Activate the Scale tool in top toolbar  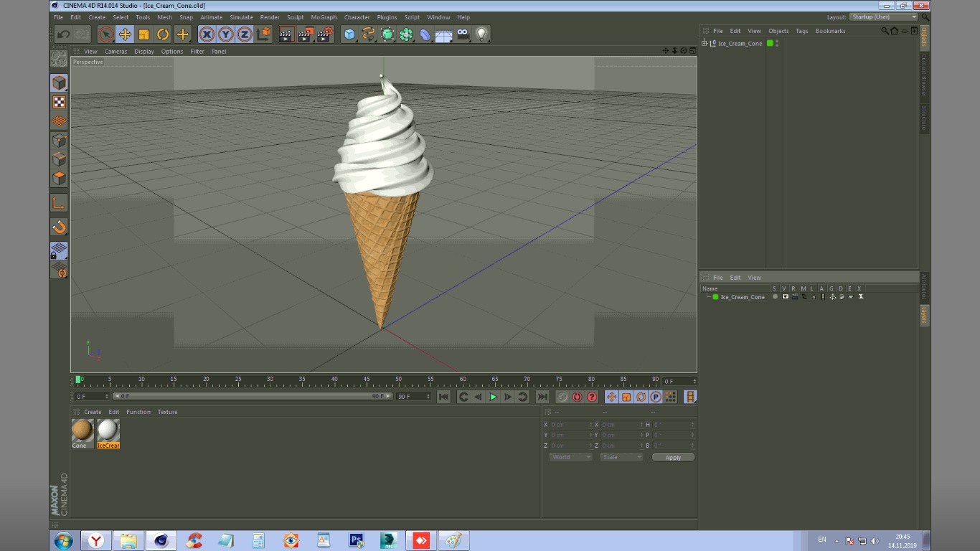tap(143, 34)
